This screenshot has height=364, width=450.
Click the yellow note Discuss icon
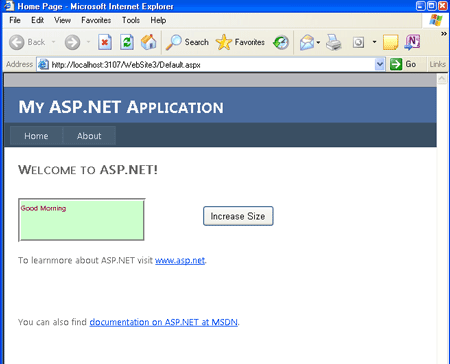point(391,42)
